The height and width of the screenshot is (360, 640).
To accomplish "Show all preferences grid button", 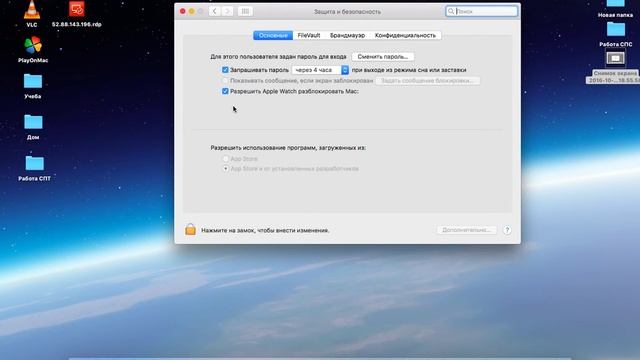I will tap(245, 11).
